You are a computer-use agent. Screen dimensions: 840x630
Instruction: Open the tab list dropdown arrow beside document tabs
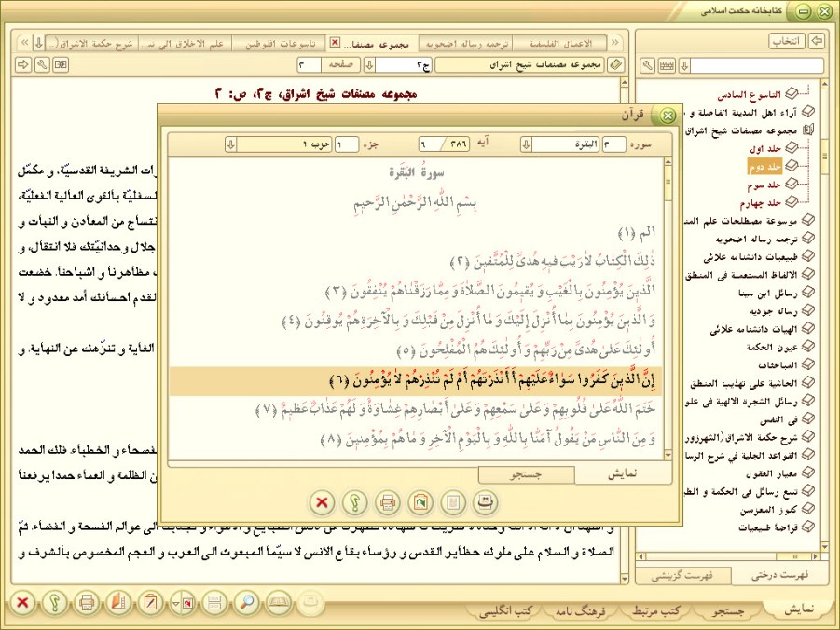[38, 43]
